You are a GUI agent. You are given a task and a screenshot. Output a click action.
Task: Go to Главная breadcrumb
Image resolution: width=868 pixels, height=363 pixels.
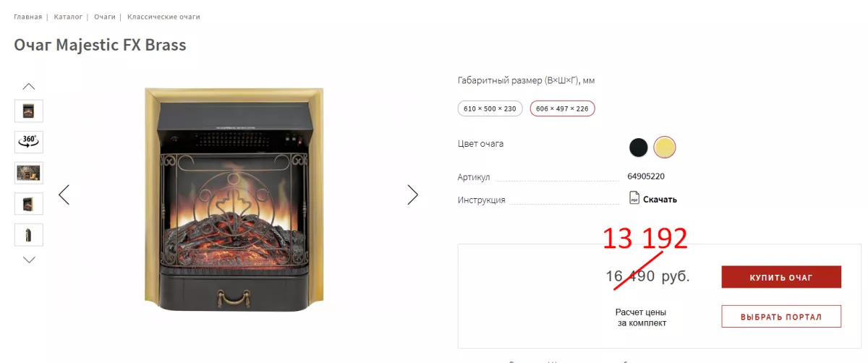pyautogui.click(x=27, y=17)
